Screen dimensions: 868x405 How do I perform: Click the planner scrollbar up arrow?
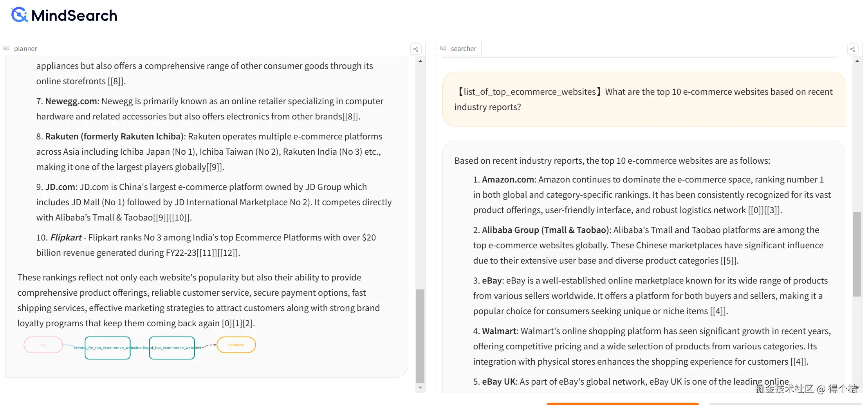pos(420,61)
